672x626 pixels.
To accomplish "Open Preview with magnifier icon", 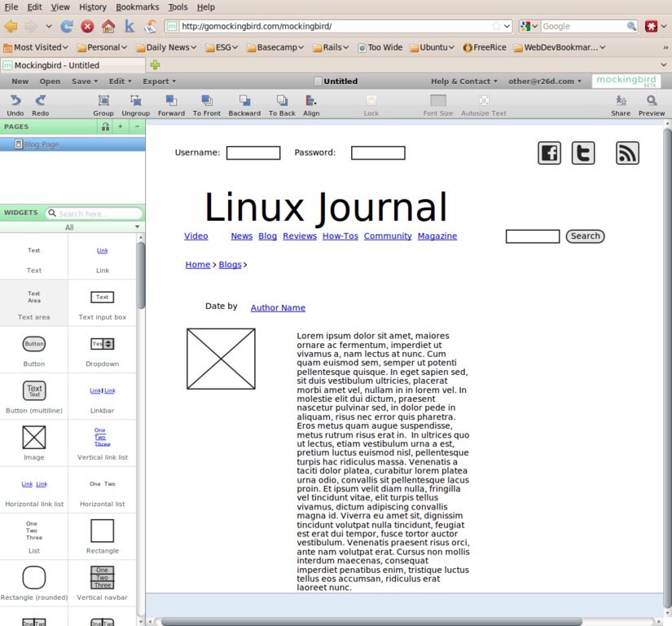I will coord(652,101).
